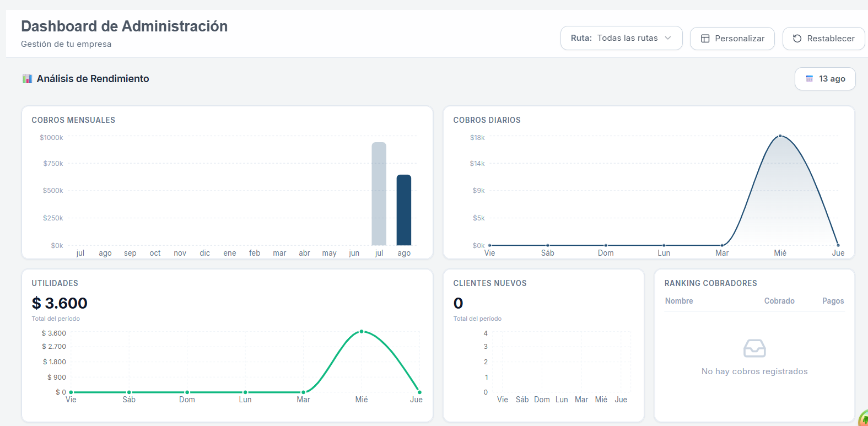Click the peak Mié point in Cobros Diarios
868x426 pixels.
(x=780, y=136)
